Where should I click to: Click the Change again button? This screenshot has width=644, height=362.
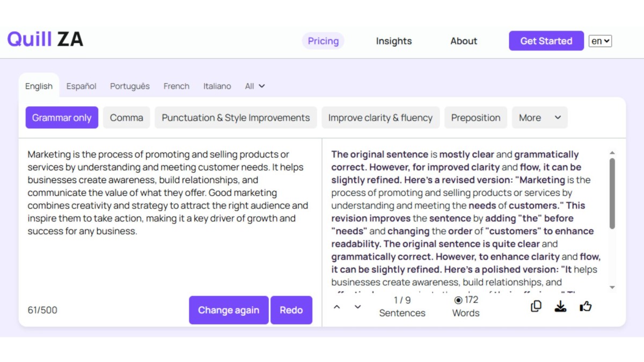tap(229, 310)
